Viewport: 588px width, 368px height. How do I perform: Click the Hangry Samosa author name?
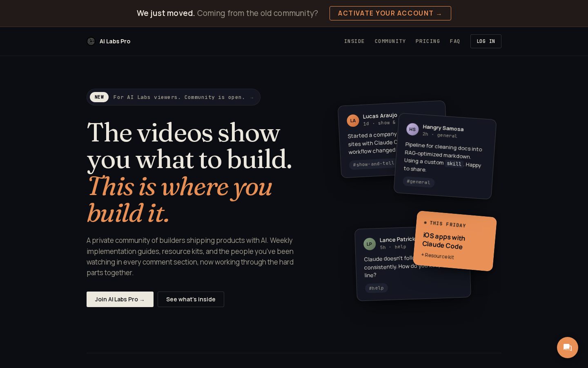[443, 128]
